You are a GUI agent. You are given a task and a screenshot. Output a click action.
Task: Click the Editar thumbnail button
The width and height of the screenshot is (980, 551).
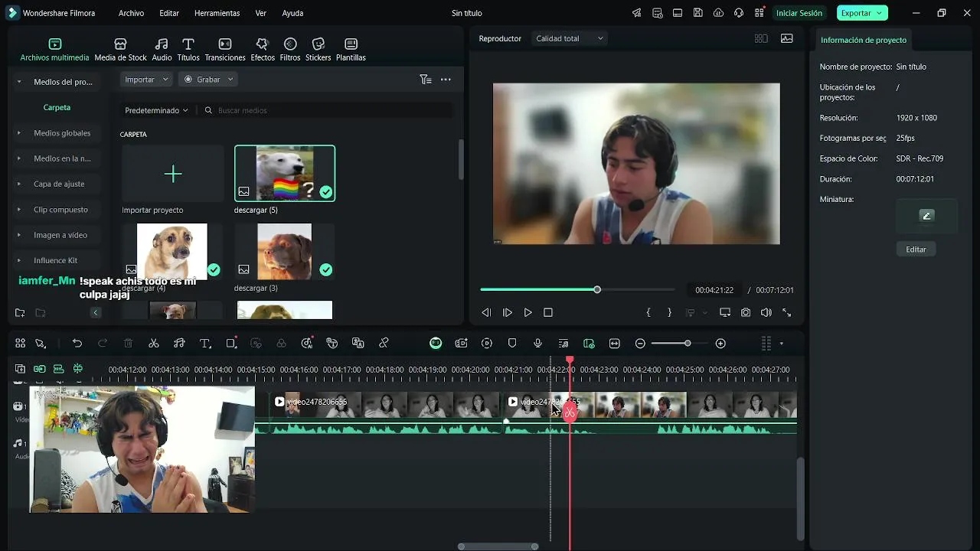916,249
